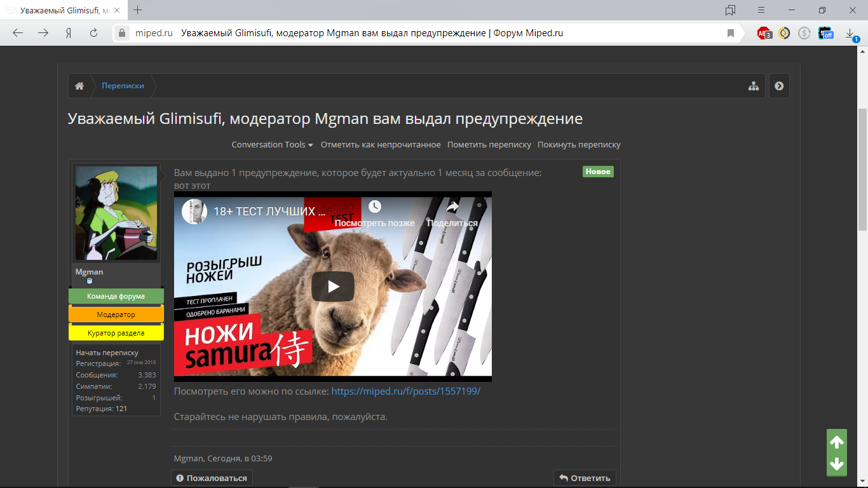Screen dimensions: 868x488
Task: Play the embedded knife test video
Action: click(x=333, y=287)
